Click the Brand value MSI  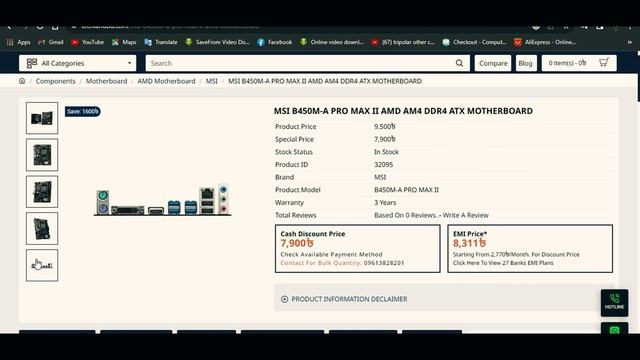click(x=380, y=177)
